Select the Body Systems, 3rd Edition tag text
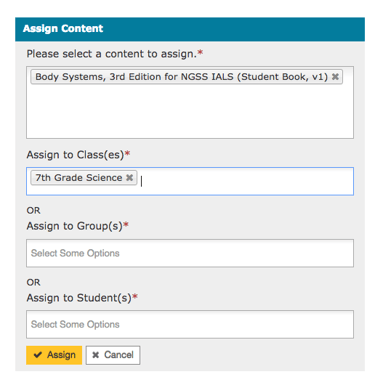Viewport: 375px width, 385px height. click(182, 77)
